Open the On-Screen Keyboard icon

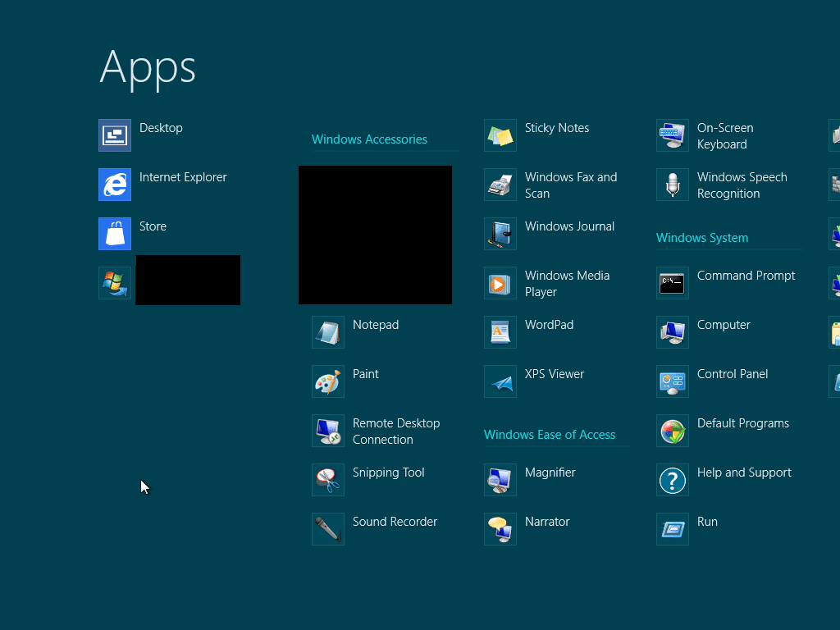point(673,135)
